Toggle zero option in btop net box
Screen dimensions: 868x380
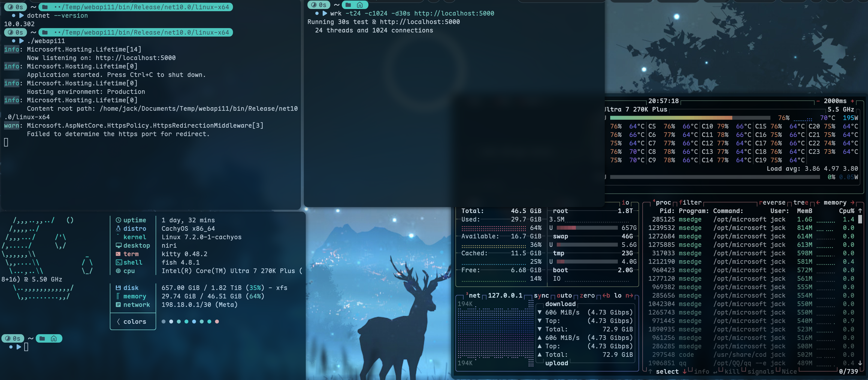click(587, 295)
